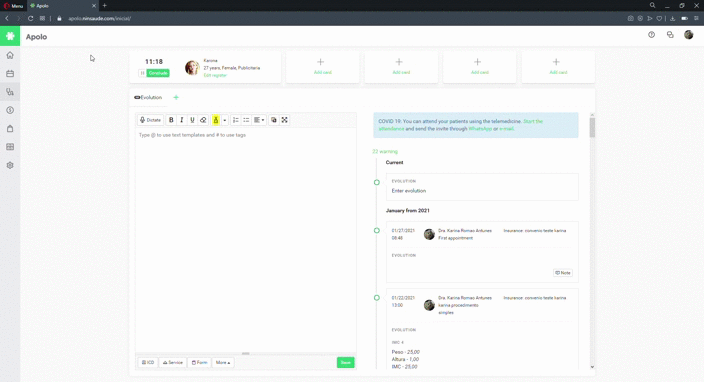Open the stethoscope attendance icon in sidebar
Image resolution: width=704 pixels, height=382 pixels.
[x=10, y=92]
